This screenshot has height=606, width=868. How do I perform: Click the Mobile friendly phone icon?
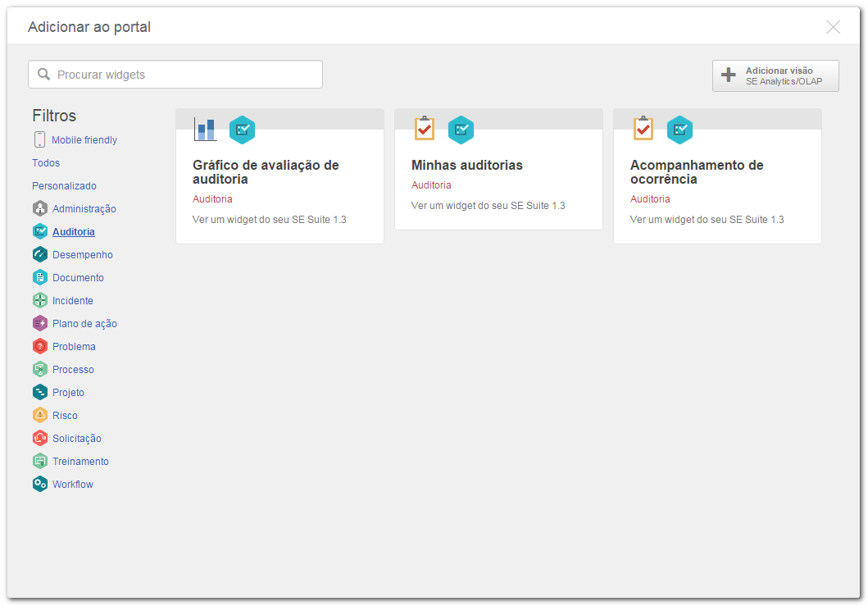pos(39,139)
